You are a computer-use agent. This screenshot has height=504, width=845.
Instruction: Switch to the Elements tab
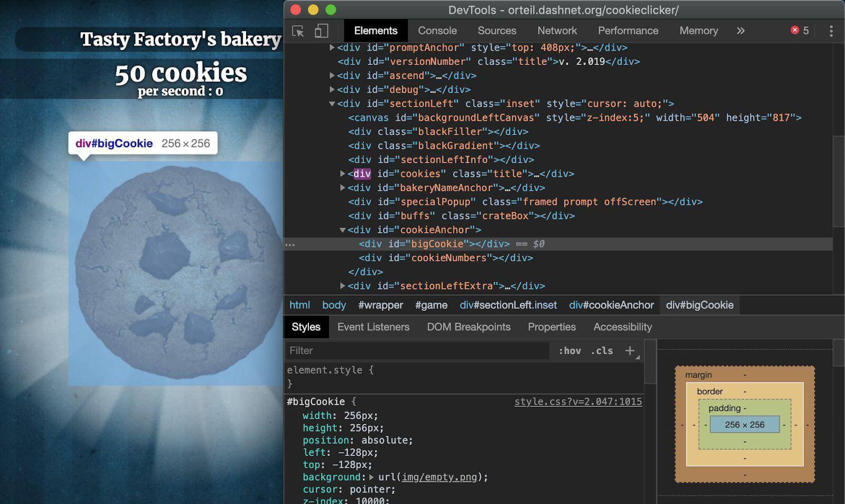coord(375,31)
